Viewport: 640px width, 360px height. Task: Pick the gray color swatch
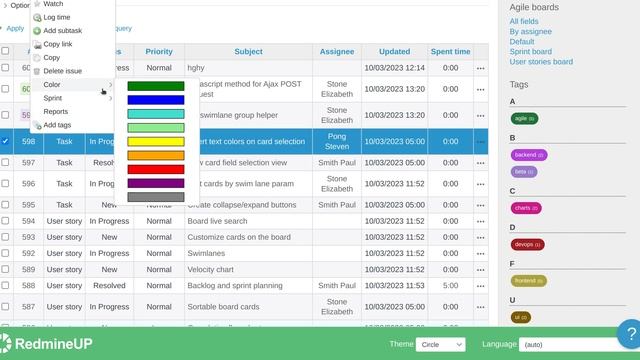pos(156,197)
